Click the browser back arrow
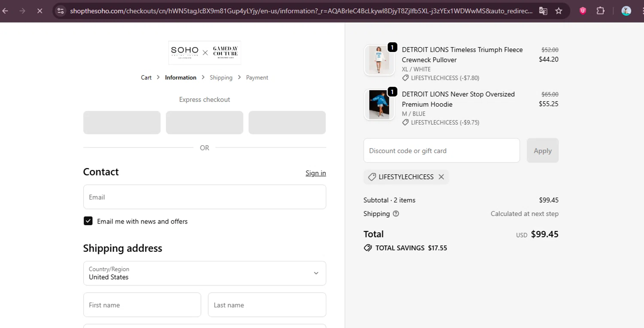Image resolution: width=644 pixels, height=328 pixels. point(6,11)
